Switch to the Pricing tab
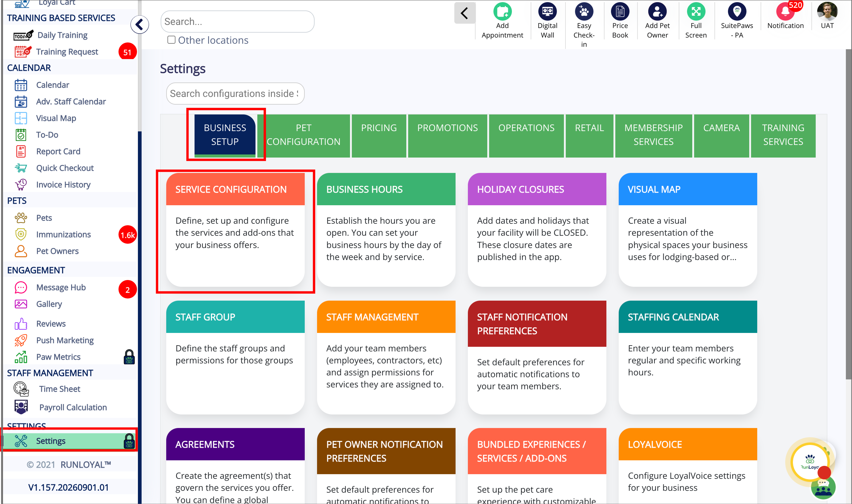Image resolution: width=852 pixels, height=504 pixels. (x=379, y=135)
